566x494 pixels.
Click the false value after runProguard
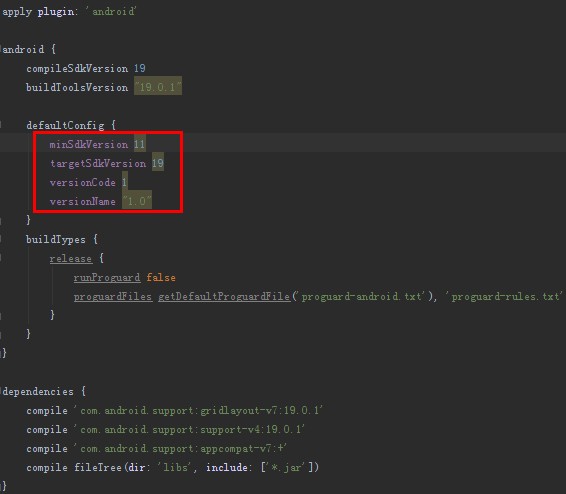161,277
